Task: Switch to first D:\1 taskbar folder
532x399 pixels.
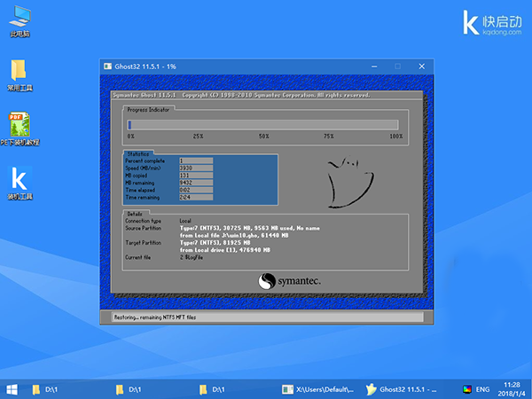Action: click(x=44, y=389)
